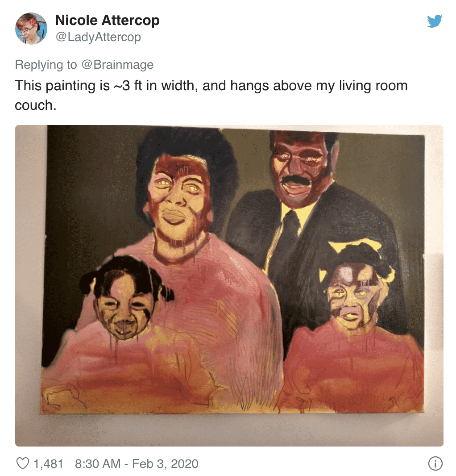456x476 pixels.
Task: Open the @LadyAttercop handle link
Action: coord(98,37)
